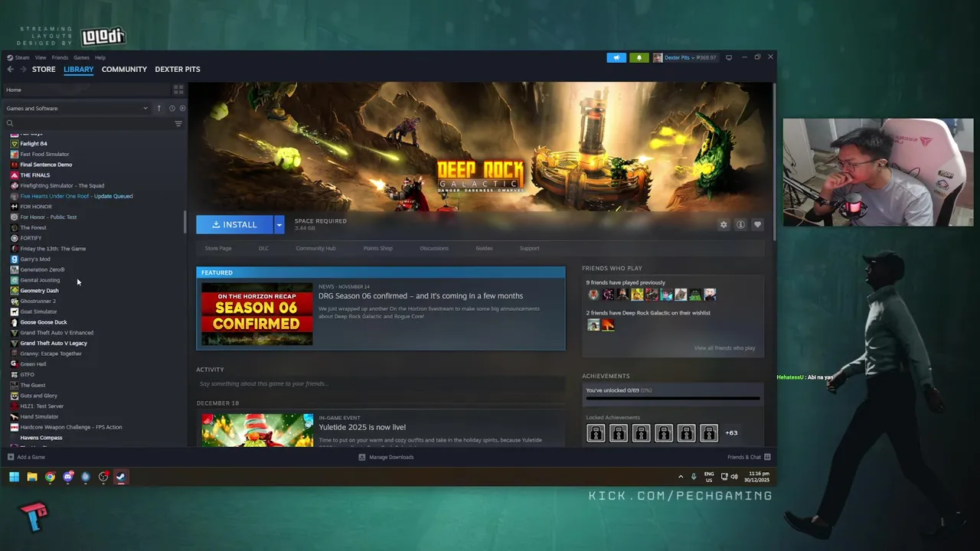Select Garry's Mod in library list

coord(35,259)
